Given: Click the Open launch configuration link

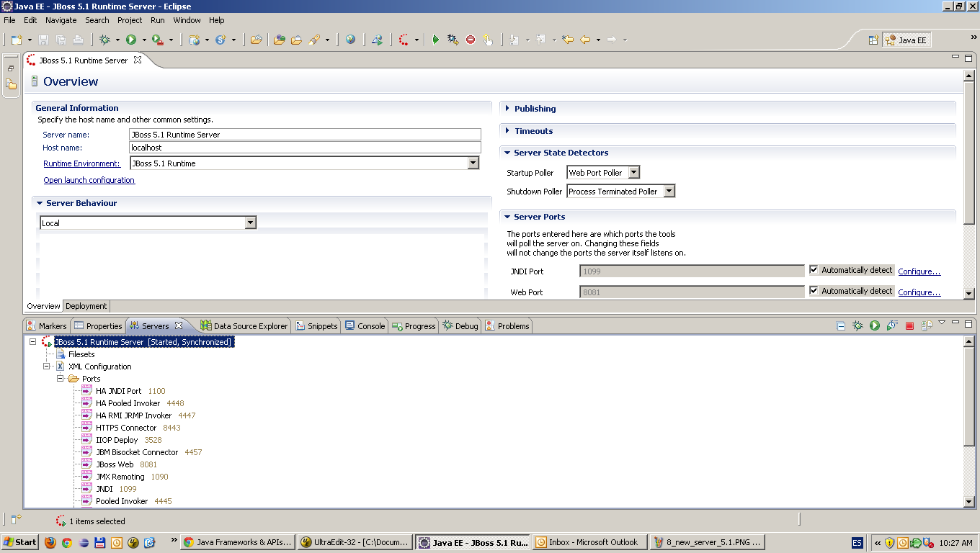Looking at the screenshot, I should tap(89, 180).
